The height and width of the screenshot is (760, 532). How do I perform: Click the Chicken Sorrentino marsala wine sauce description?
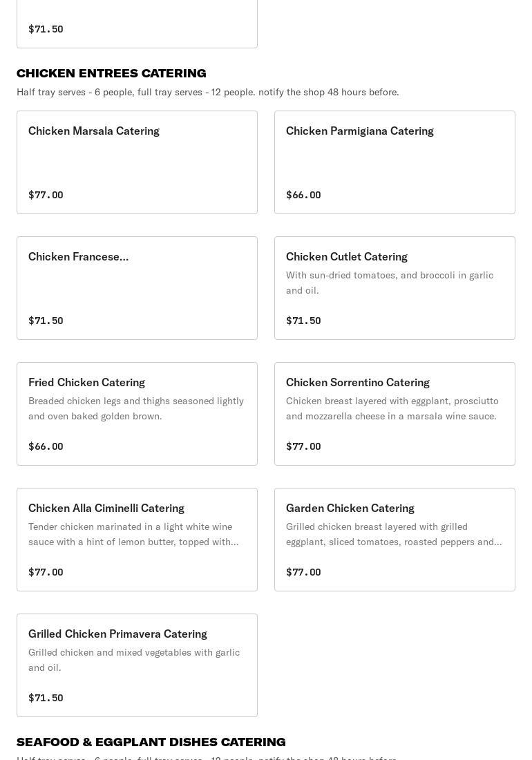[x=392, y=408]
